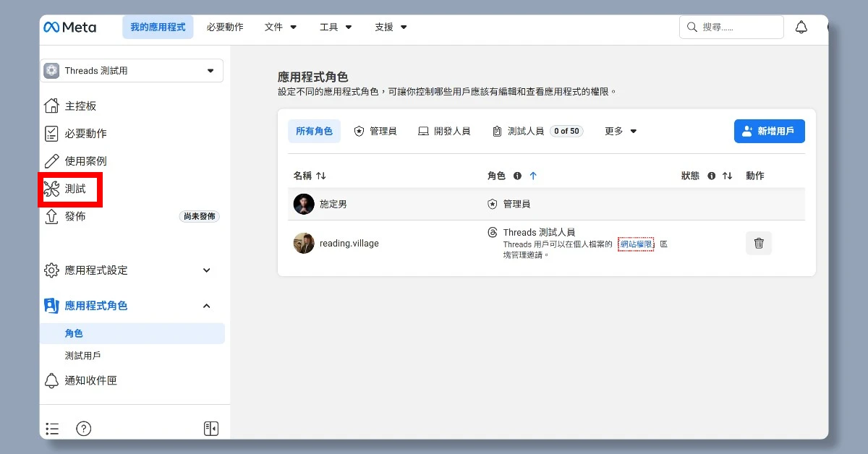Image resolution: width=868 pixels, height=454 pixels.
Task: Click the Threads 測試人員 role text
Action: click(539, 233)
